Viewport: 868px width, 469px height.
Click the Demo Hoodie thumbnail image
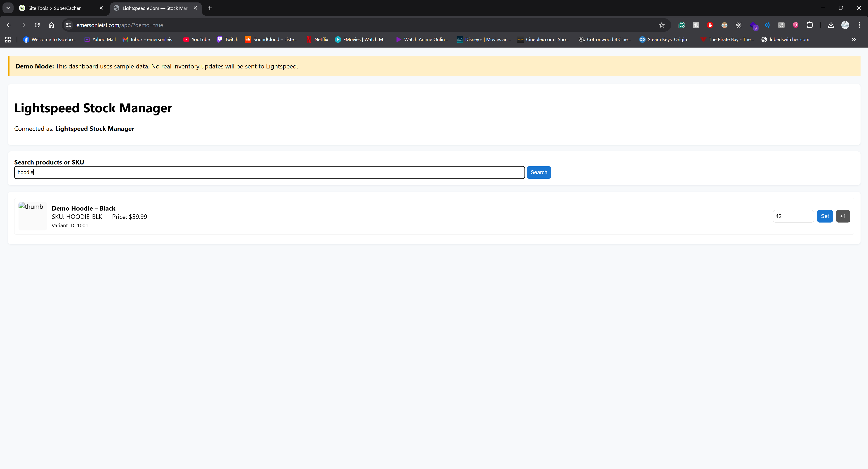coord(32,216)
